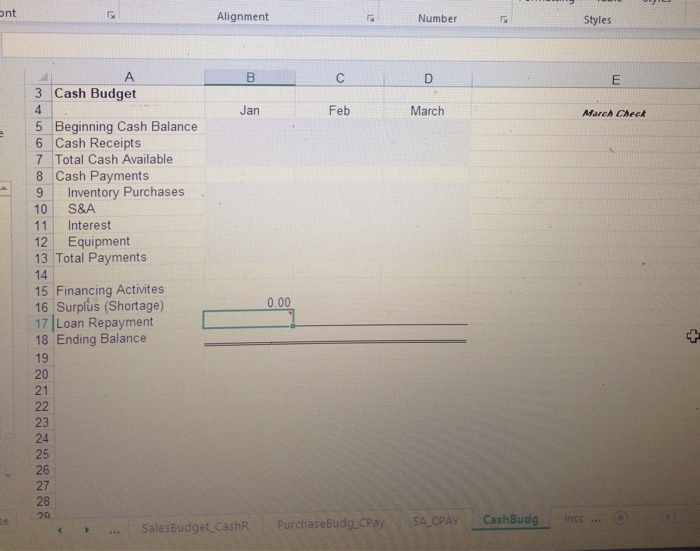Click the new sheet plus button
Viewport: 700px width, 551px height.
[620, 518]
